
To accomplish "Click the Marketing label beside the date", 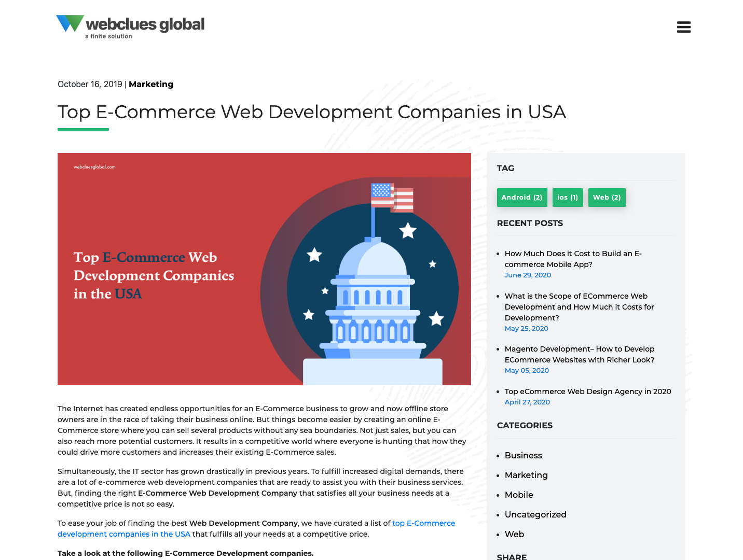I will click(151, 84).
